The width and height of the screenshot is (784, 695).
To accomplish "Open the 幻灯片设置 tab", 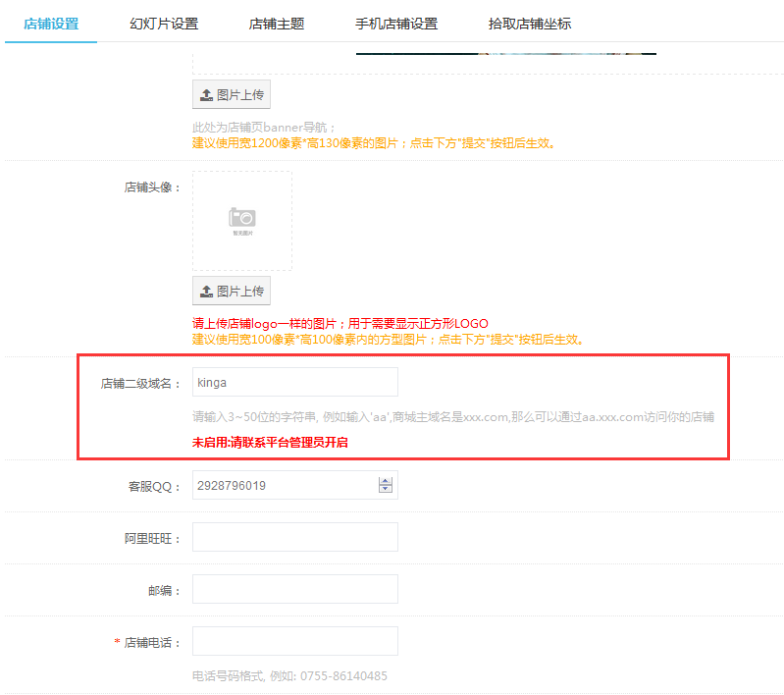I will (164, 24).
